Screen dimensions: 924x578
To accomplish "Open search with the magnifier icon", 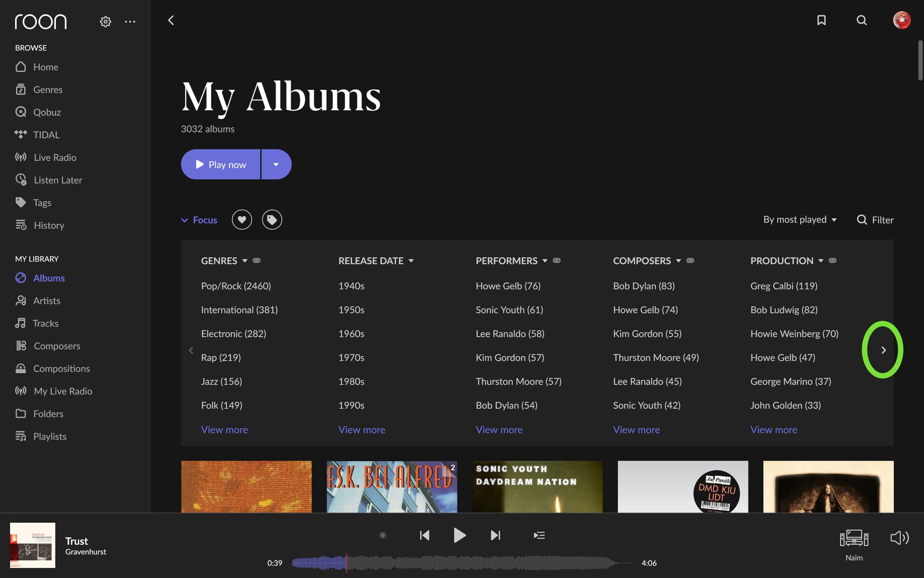I will point(861,20).
